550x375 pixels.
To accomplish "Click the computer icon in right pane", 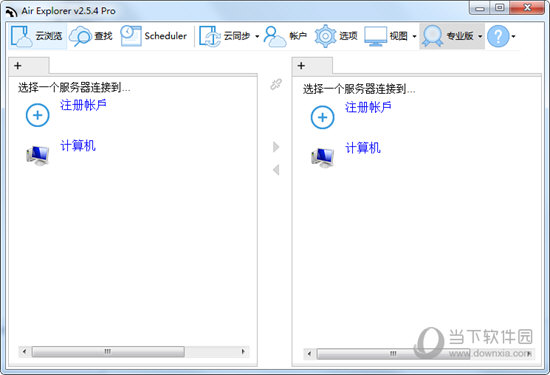I will coord(323,157).
